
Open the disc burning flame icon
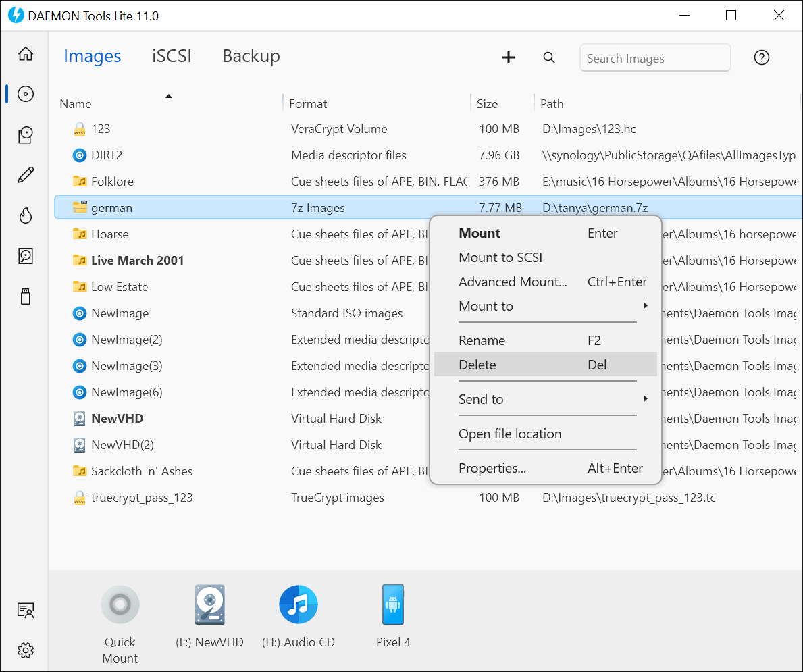click(x=25, y=215)
